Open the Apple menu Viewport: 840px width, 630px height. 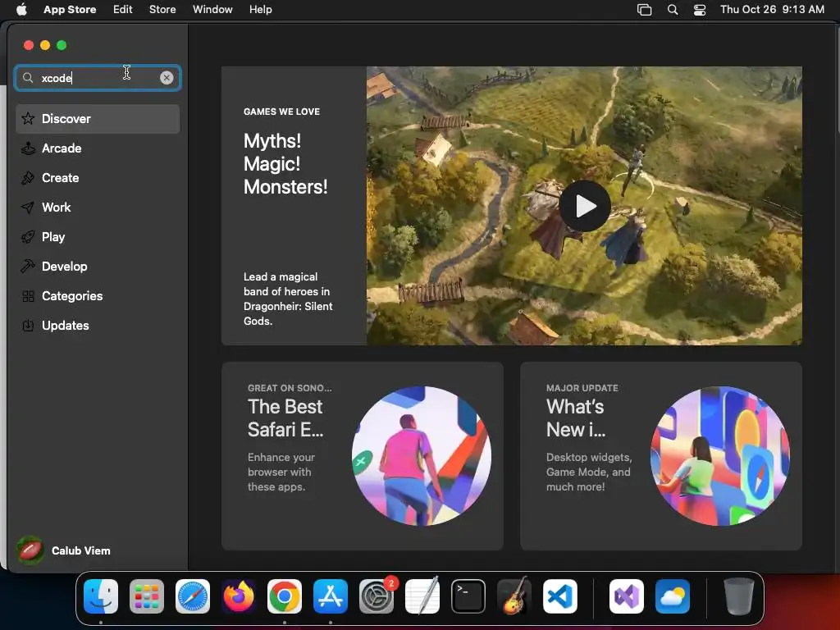click(21, 10)
